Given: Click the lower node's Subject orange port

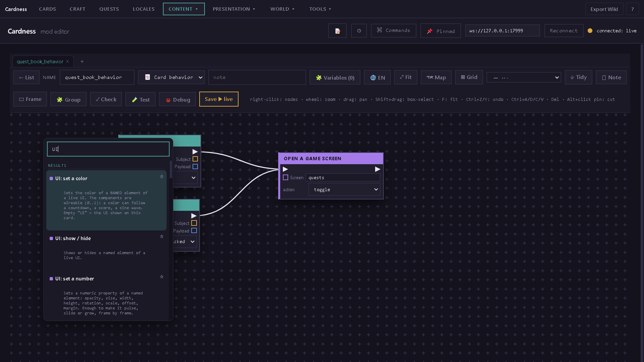Looking at the screenshot, I should pos(194,223).
